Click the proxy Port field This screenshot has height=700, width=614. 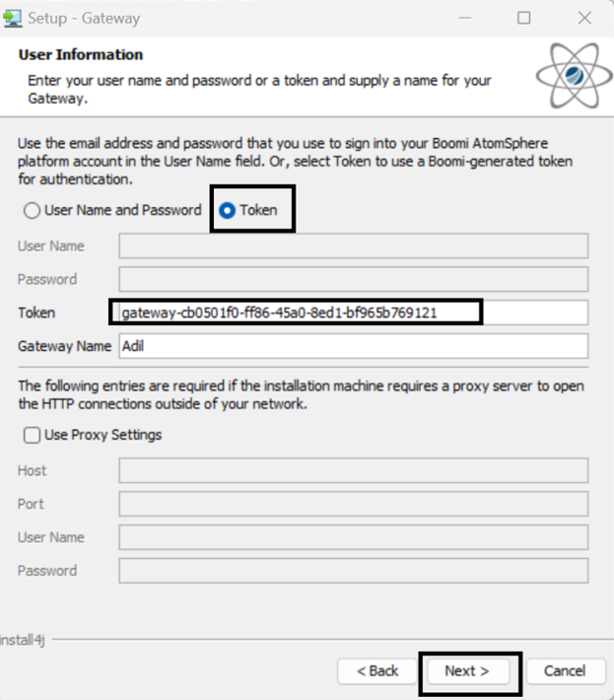pos(353,504)
